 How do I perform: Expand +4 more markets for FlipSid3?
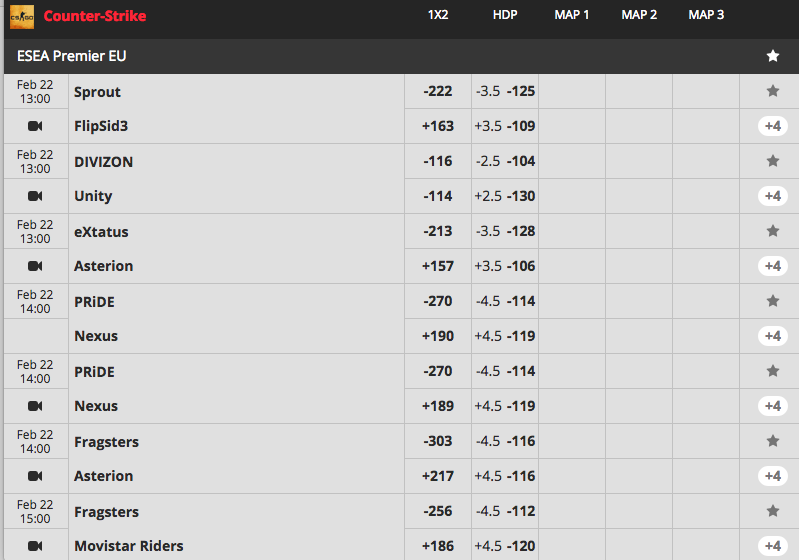pyautogui.click(x=773, y=126)
